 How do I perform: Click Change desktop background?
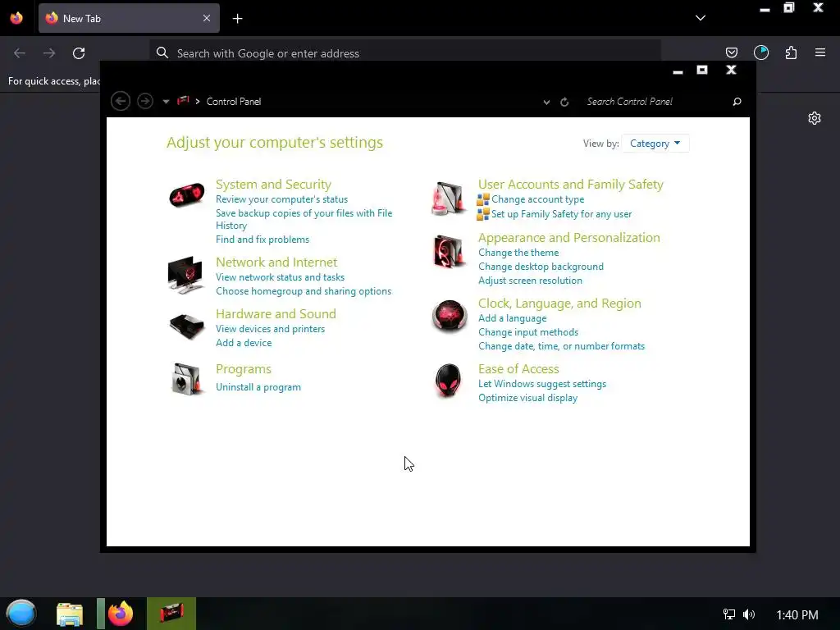tap(541, 267)
